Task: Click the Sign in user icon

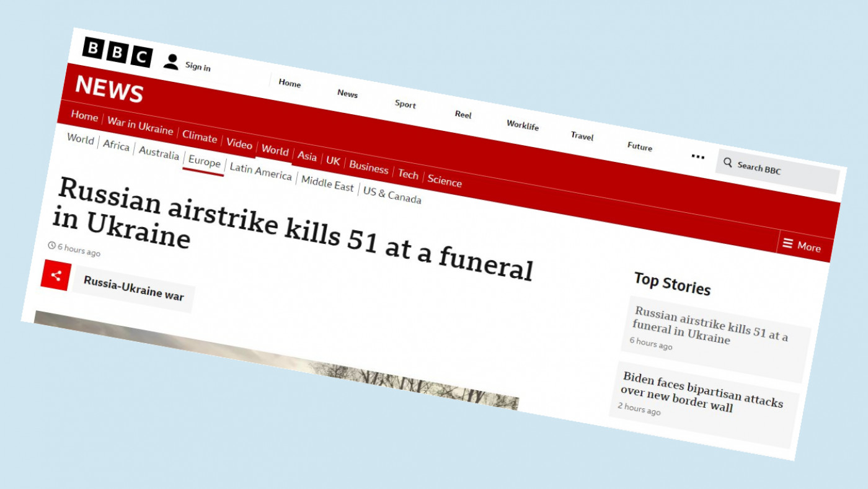Action: pos(171,61)
